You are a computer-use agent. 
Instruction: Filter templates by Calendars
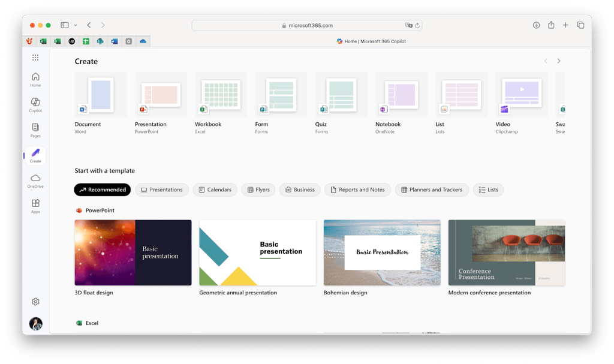(215, 189)
